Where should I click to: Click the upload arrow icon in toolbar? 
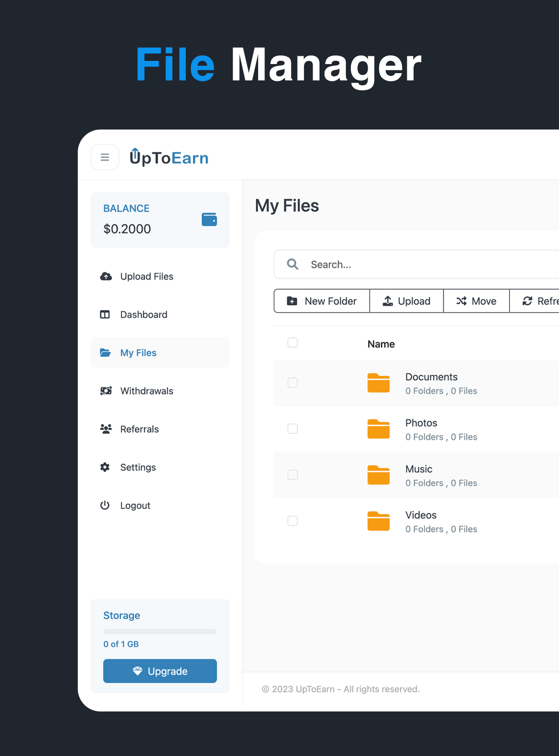click(x=388, y=301)
